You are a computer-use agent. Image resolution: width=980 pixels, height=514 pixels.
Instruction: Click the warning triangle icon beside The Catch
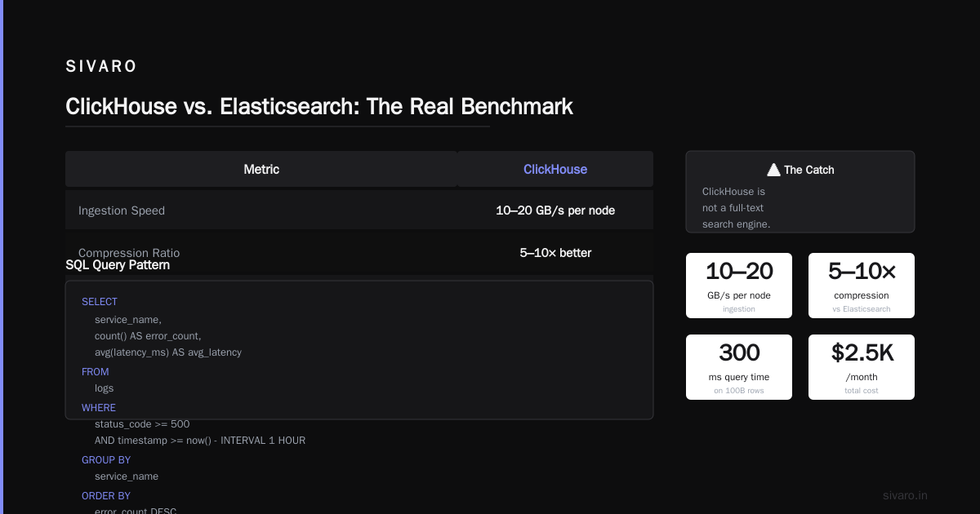click(774, 170)
